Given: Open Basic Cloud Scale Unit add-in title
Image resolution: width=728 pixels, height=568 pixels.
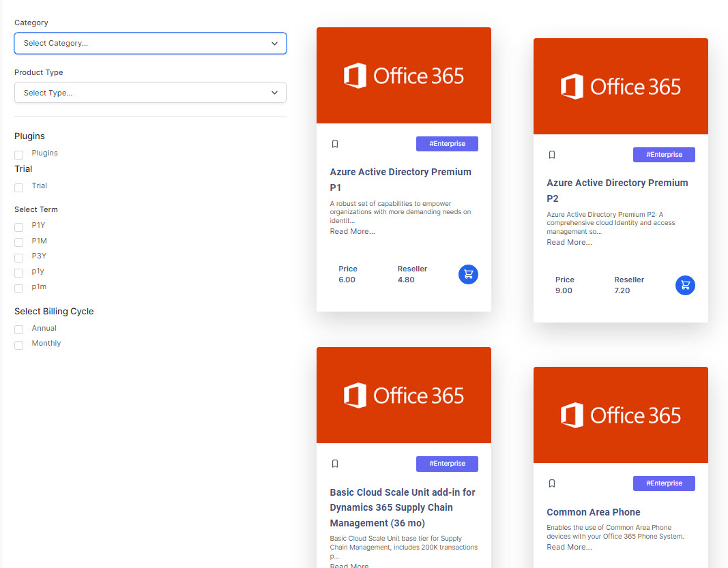Looking at the screenshot, I should pos(402,508).
